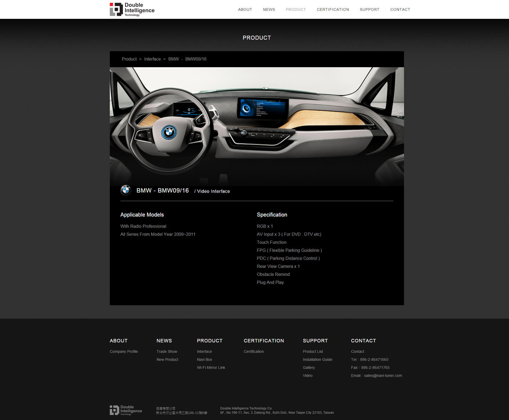Open Navi Box footer link
Viewport: 509px width, 420px height.
pyautogui.click(x=204, y=360)
